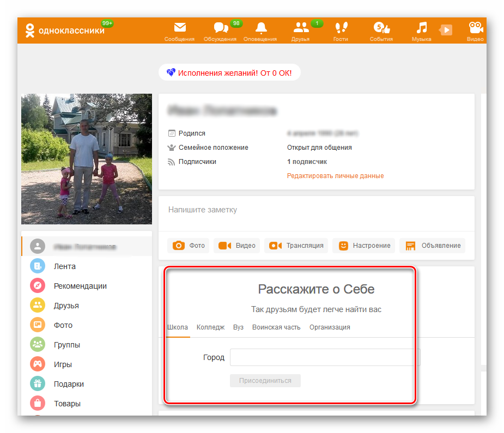Switch to the Вуз tab
The image size is (504, 433).
[238, 327]
